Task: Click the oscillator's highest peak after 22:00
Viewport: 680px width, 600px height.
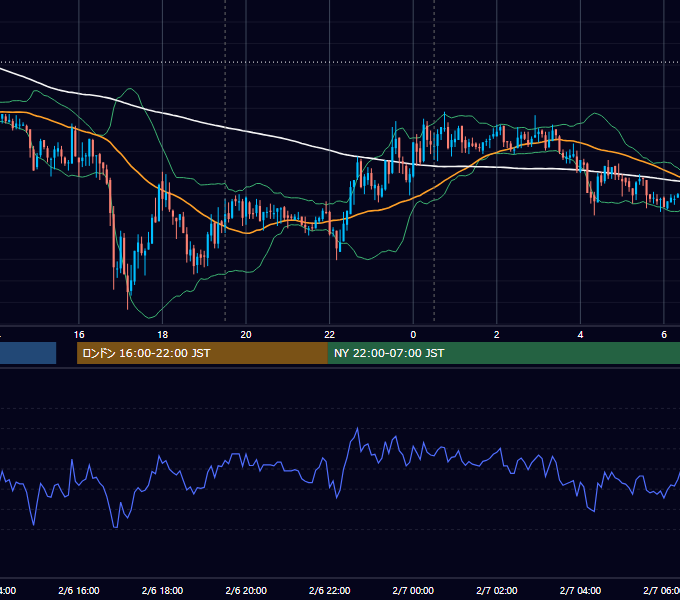Action: [358, 428]
